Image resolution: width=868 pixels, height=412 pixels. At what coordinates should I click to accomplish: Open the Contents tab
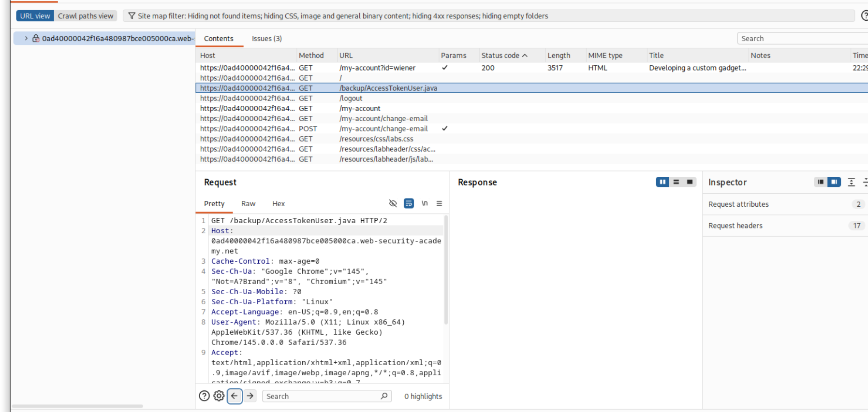219,39
